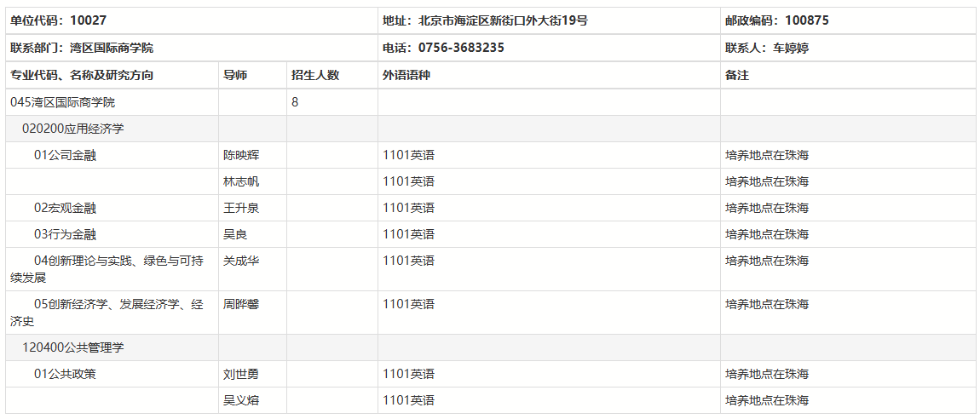Click advisor name 周晔馨
This screenshot has width=980, height=419.
pyautogui.click(x=241, y=304)
